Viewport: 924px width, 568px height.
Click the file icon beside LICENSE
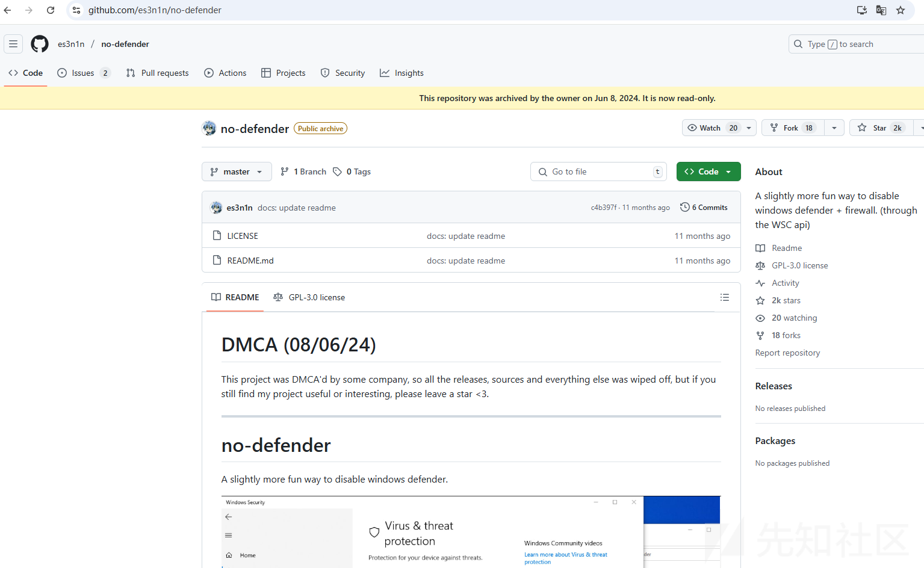(x=217, y=235)
